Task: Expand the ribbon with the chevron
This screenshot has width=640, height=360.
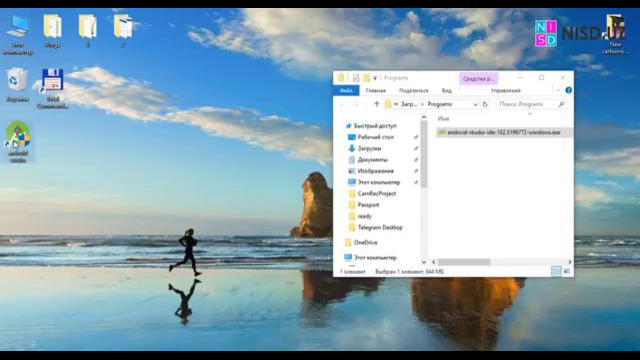Action: point(558,90)
